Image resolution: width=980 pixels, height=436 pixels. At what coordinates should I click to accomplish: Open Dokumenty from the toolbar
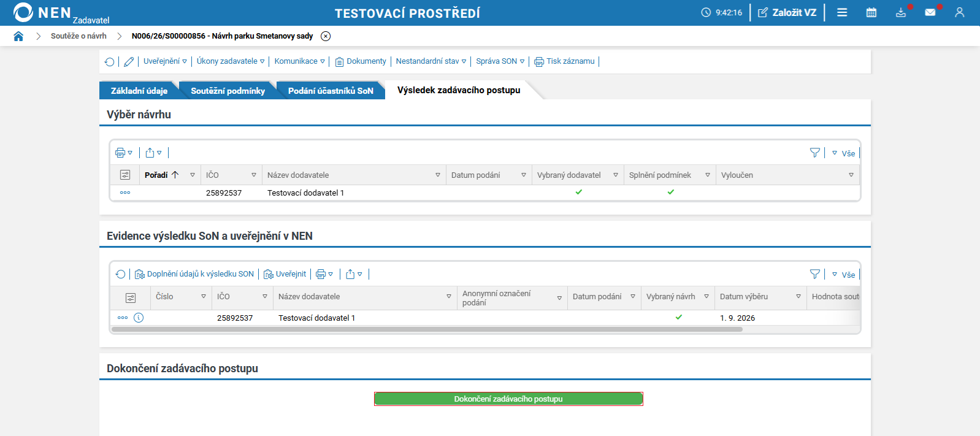point(361,61)
